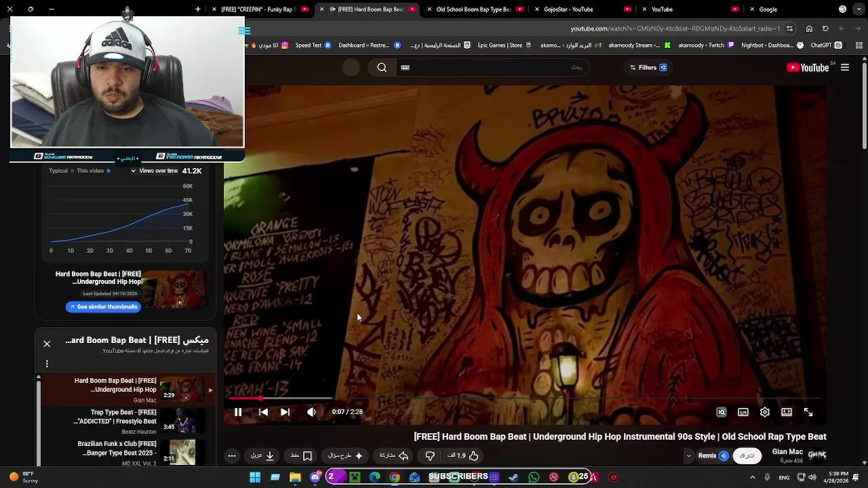Image resolution: width=868 pixels, height=488 pixels.
Task: Open 'Views over time' dropdown in stats panel
Action: pos(155,171)
